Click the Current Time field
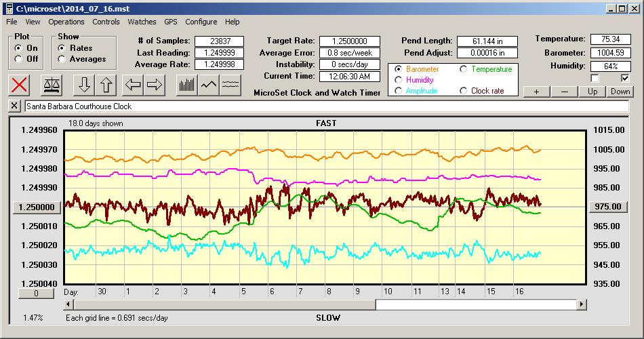644x339 pixels. [350, 76]
